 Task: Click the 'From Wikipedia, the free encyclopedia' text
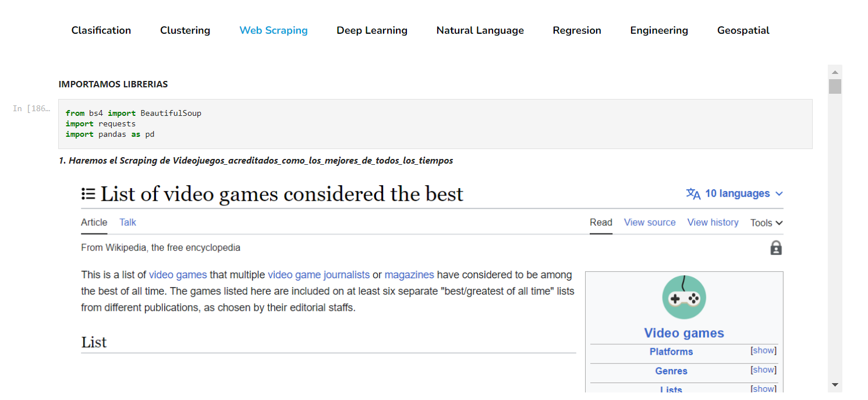(x=161, y=247)
